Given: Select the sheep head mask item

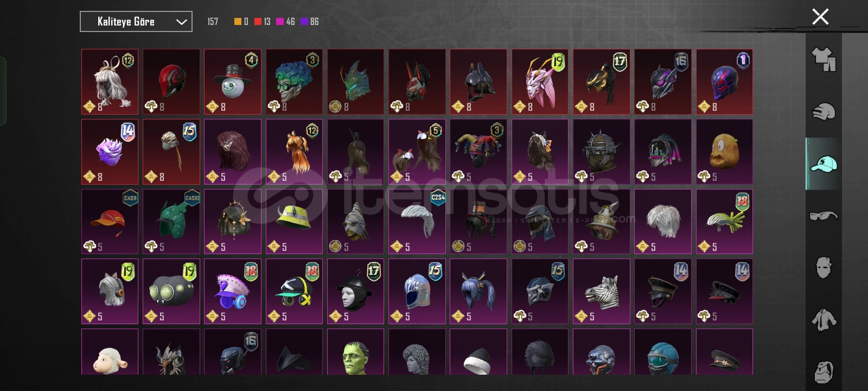Looking at the screenshot, I should [110, 352].
